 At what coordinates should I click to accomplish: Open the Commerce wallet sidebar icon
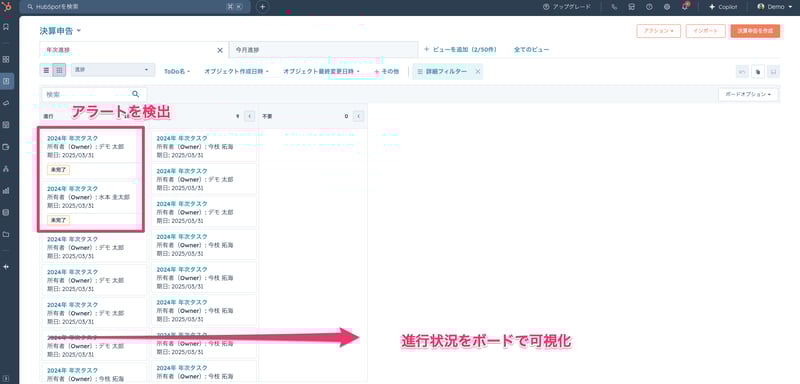(6, 147)
